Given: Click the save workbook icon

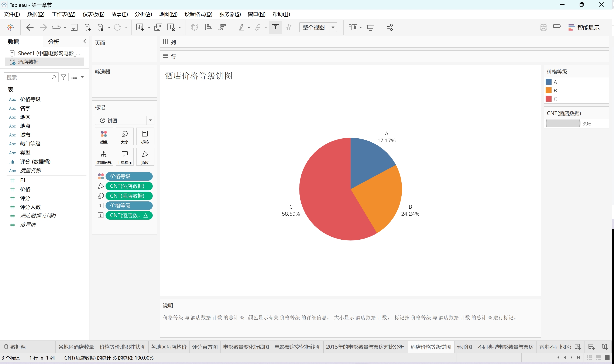Looking at the screenshot, I should [x=74, y=27].
